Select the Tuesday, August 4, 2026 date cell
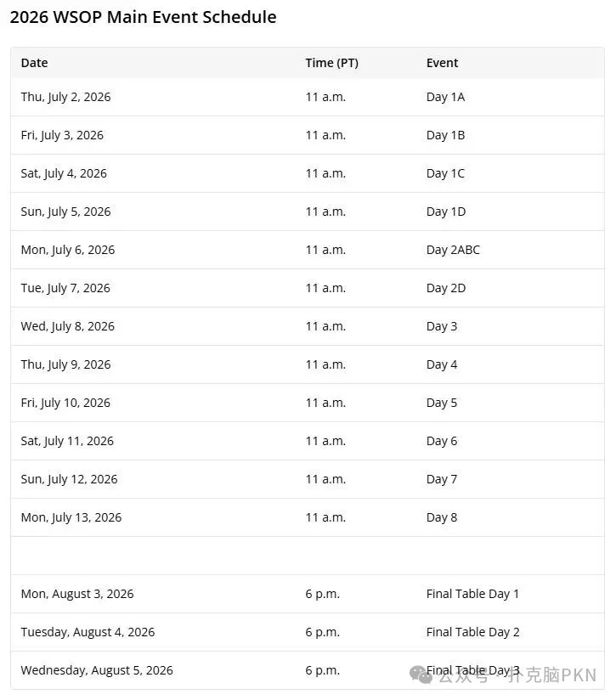 [88, 632]
